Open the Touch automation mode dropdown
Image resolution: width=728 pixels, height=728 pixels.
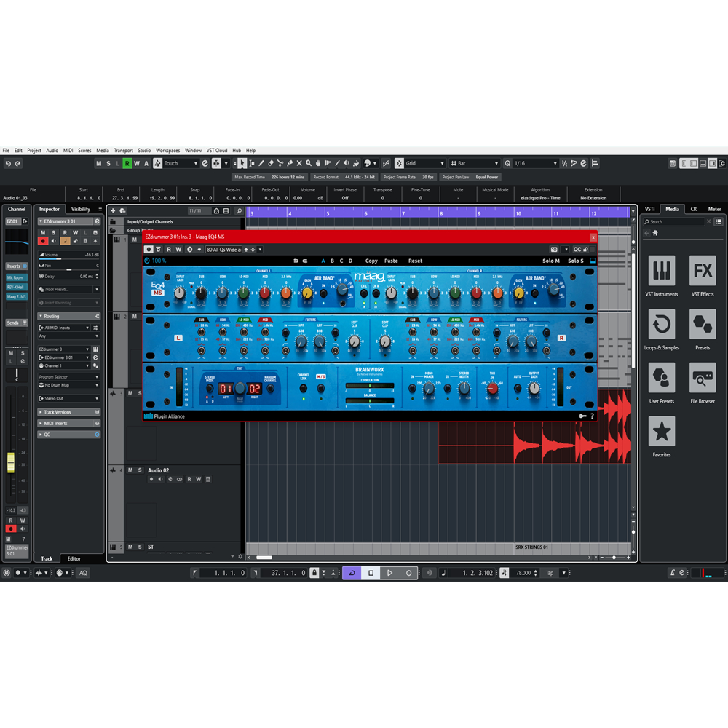pos(181,163)
